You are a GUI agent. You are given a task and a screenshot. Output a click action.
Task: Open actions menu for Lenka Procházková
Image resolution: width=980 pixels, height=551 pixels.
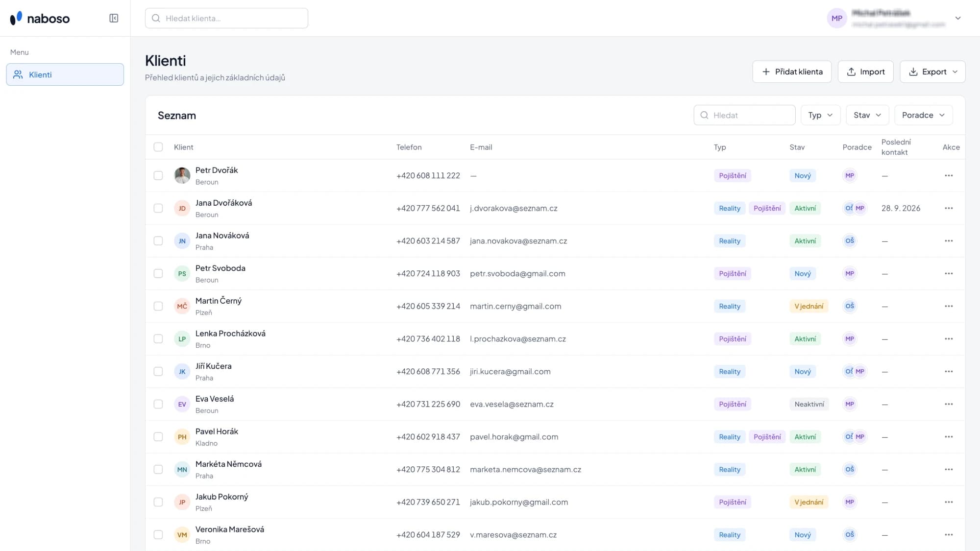(949, 339)
